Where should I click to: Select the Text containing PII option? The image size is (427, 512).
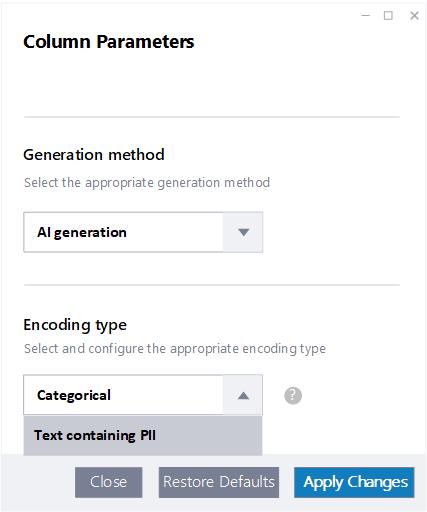tap(143, 435)
